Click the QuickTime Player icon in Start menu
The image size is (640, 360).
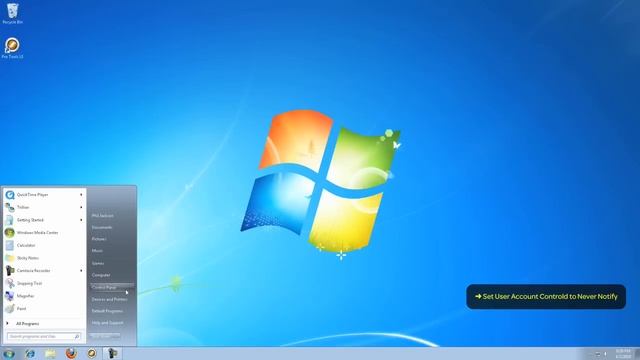10,195
